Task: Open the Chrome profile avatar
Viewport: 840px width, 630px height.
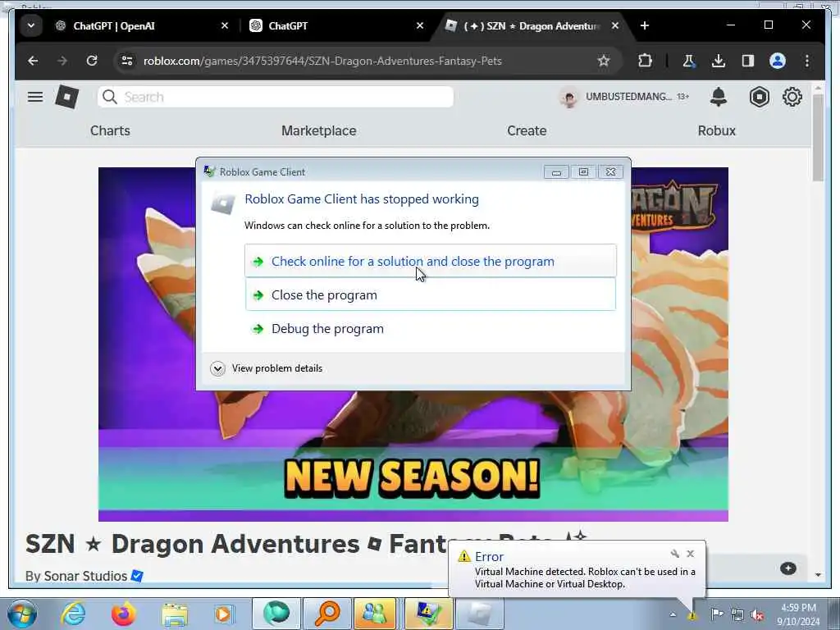Action: pos(778,61)
